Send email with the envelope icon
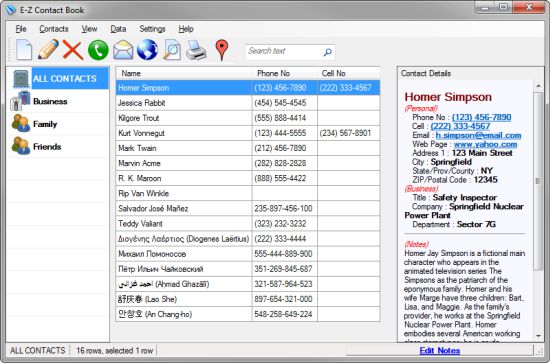This screenshot has height=363, width=550. point(123,50)
